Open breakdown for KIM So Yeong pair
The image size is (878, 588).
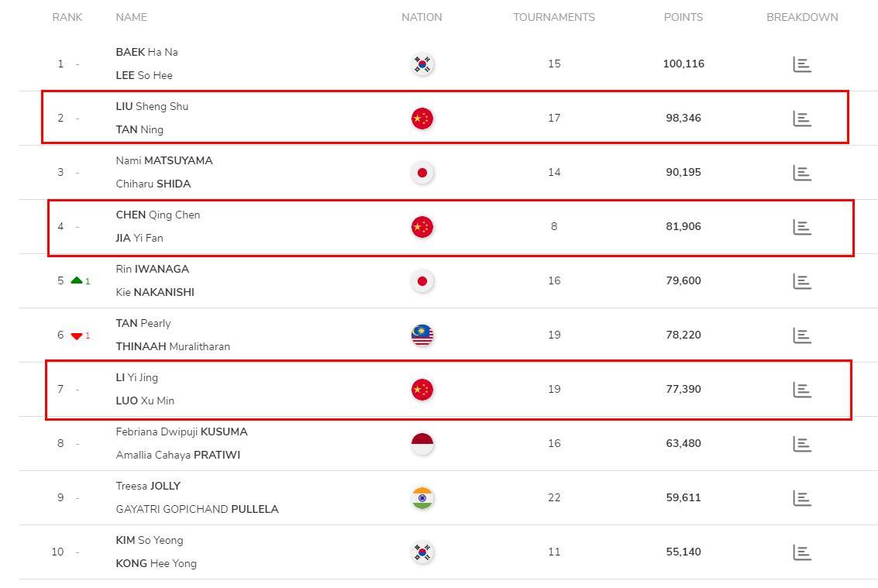click(x=802, y=552)
